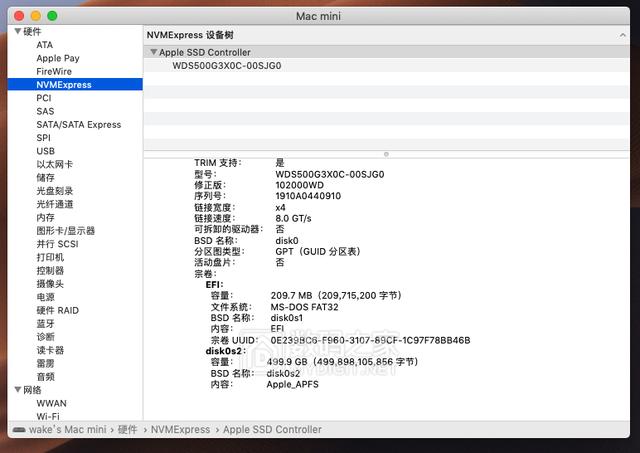Click the Mac mini icon in path bar
The image size is (640, 453).
click(19, 430)
